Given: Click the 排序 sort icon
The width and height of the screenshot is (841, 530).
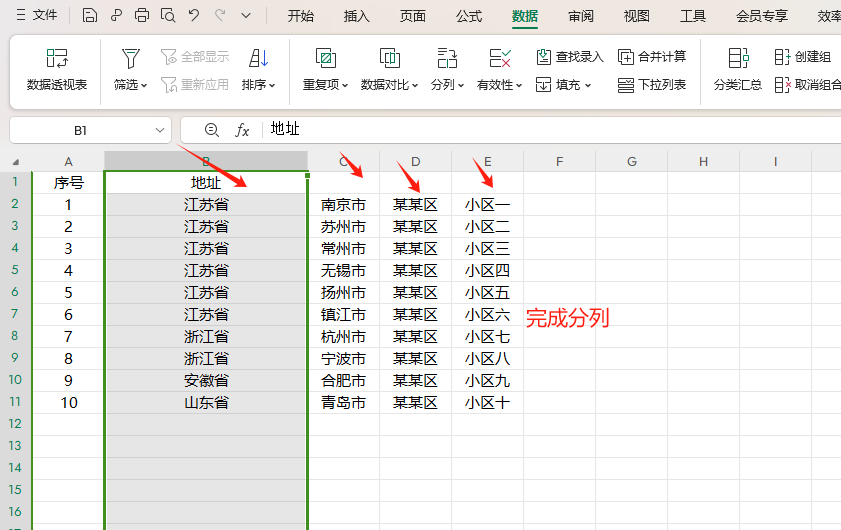Looking at the screenshot, I should (x=258, y=58).
